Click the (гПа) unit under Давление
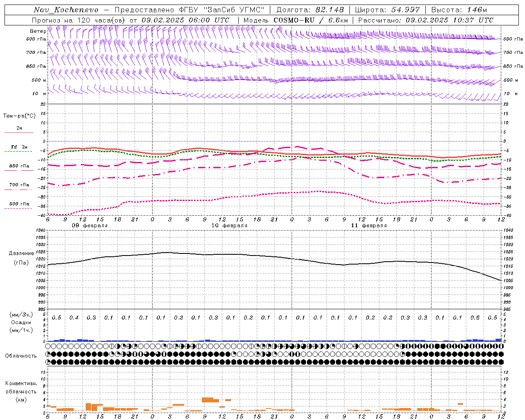Screen dimensions: 525x420 (21, 263)
